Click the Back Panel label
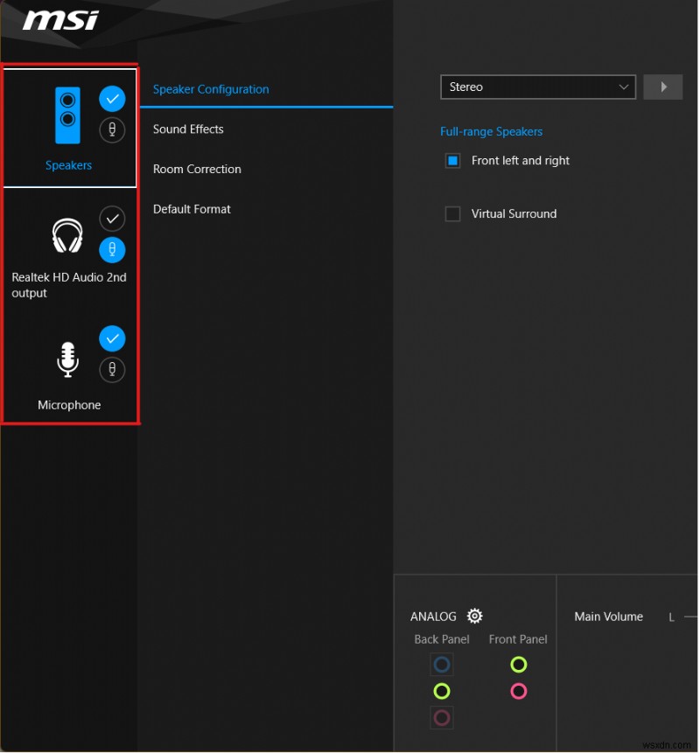The image size is (700, 753). coord(442,639)
